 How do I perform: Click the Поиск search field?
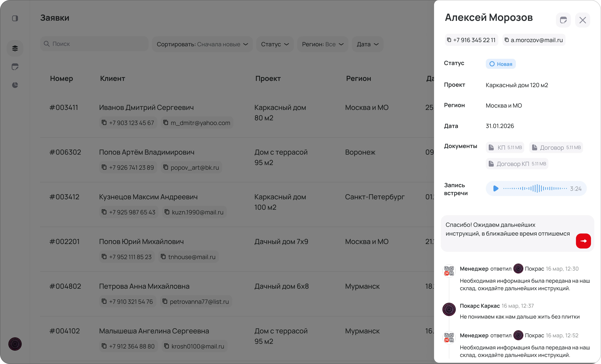[x=94, y=44]
